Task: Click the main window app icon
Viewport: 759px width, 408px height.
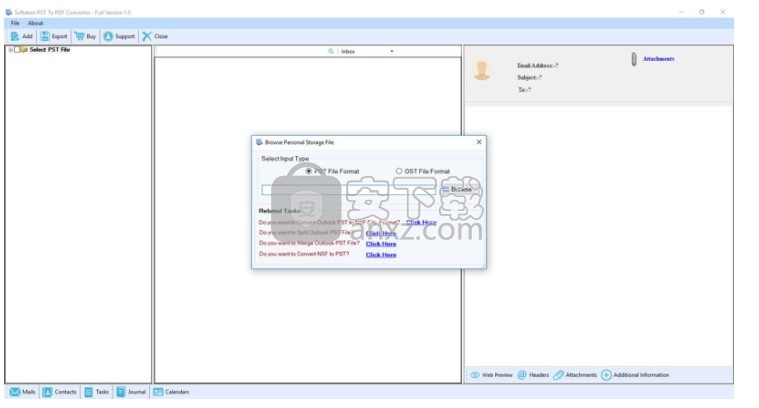Action: click(9, 12)
